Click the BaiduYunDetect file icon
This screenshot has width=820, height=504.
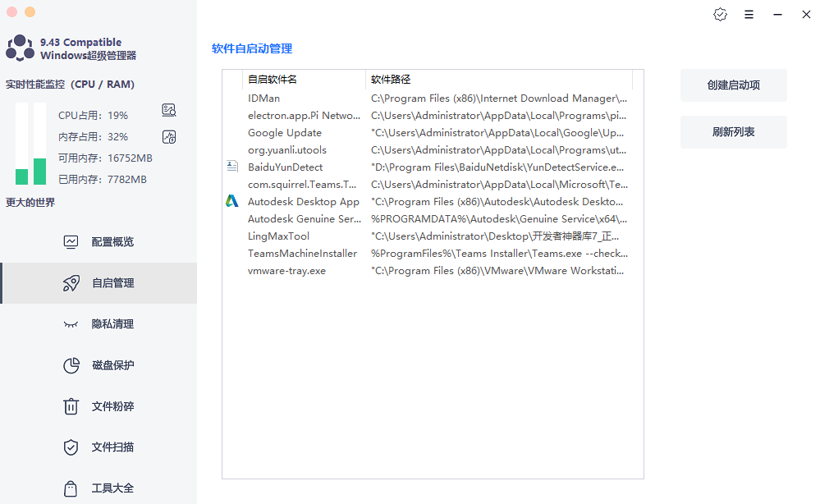232,167
